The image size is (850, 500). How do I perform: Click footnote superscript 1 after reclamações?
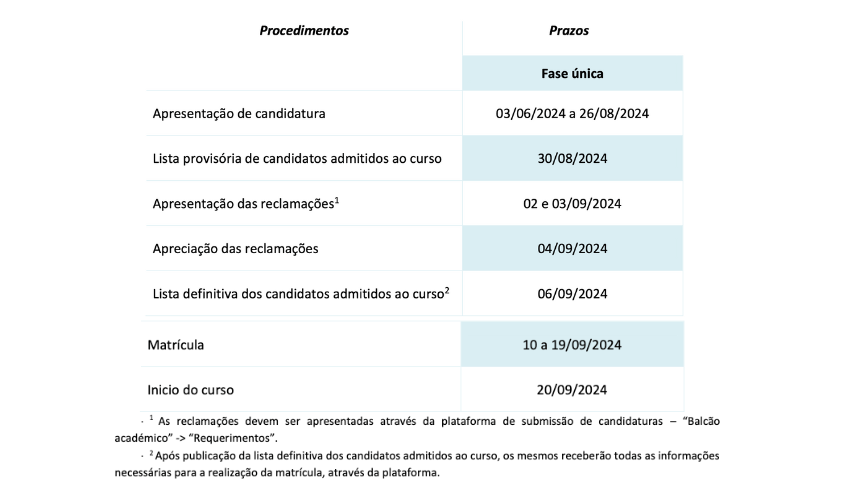337,200
